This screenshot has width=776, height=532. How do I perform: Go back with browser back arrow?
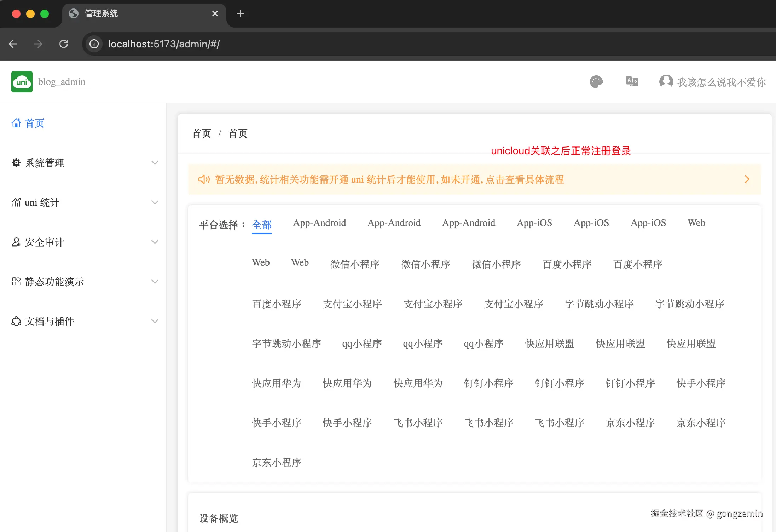click(x=13, y=44)
